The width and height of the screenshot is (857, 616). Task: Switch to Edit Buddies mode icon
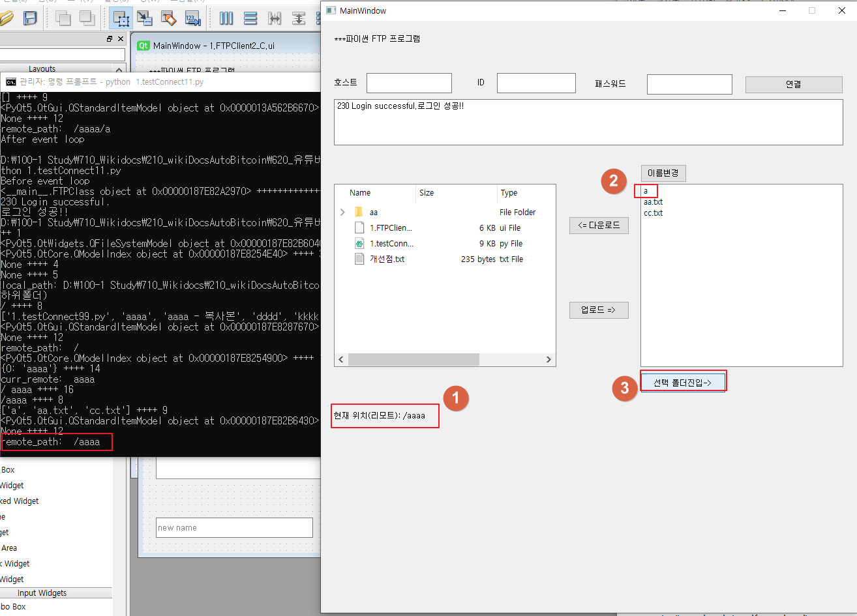169,18
